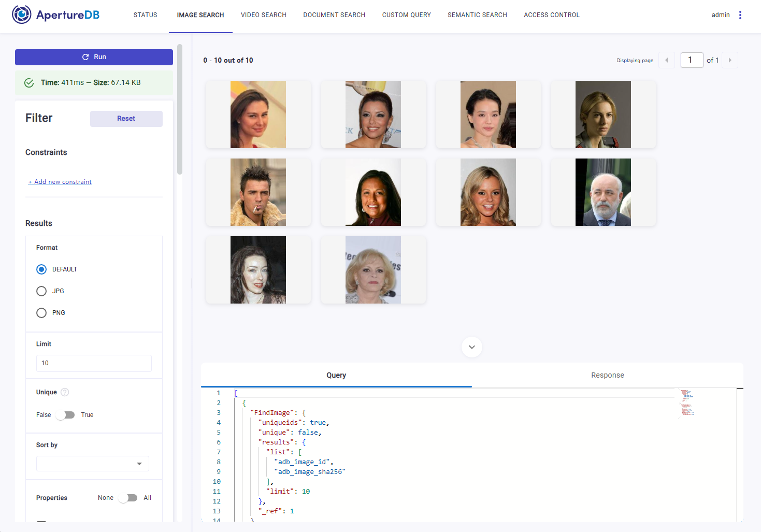
Task: Open the thumbnail of the bearded man in a suit
Action: pos(603,192)
